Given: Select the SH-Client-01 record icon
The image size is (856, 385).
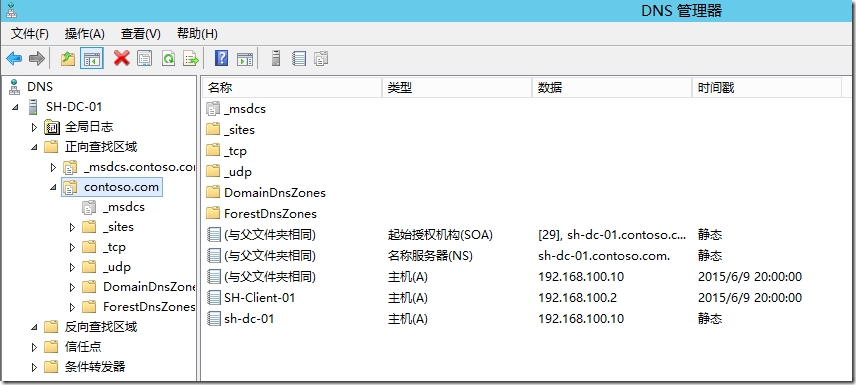Looking at the screenshot, I should point(215,298).
